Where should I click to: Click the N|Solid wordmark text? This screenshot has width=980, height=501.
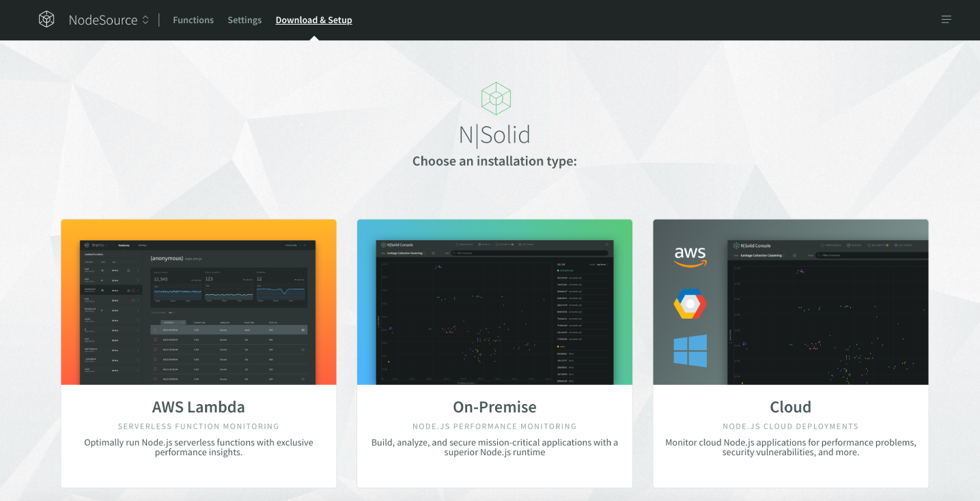[494, 134]
